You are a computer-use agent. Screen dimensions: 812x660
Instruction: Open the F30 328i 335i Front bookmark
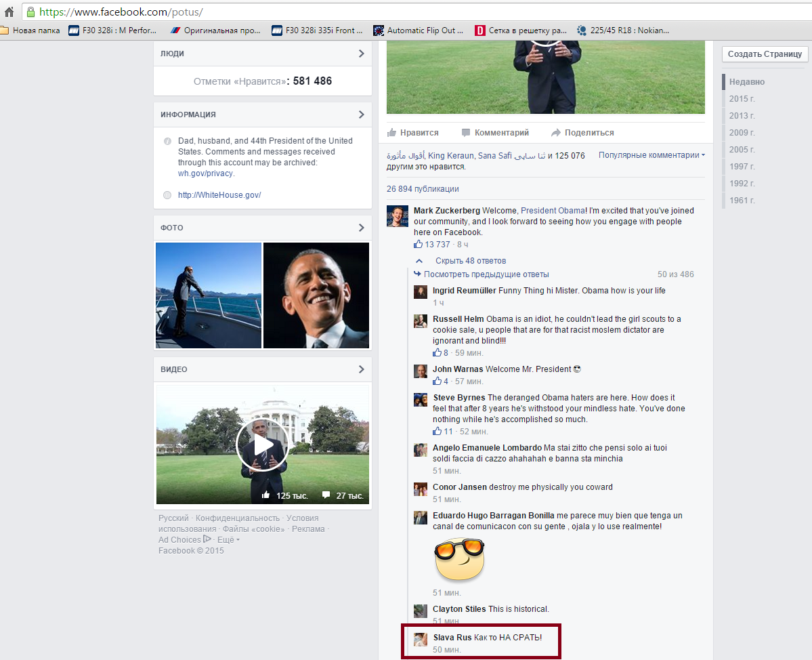[317, 30]
